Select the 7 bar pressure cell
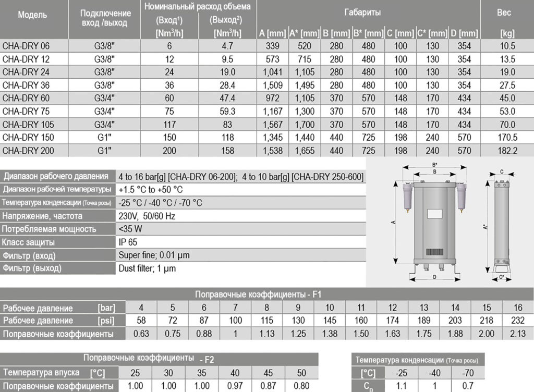This screenshot has height=392, width=534. click(235, 308)
